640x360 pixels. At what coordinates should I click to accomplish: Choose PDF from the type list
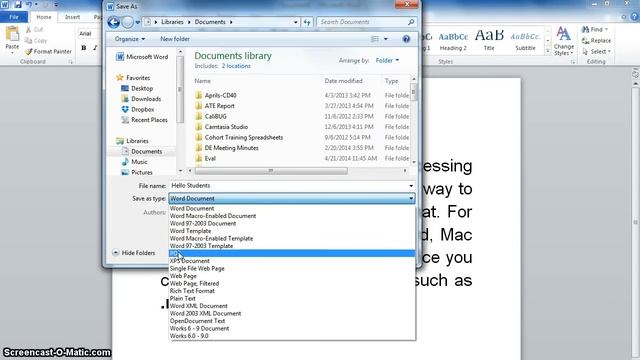click(x=292, y=253)
